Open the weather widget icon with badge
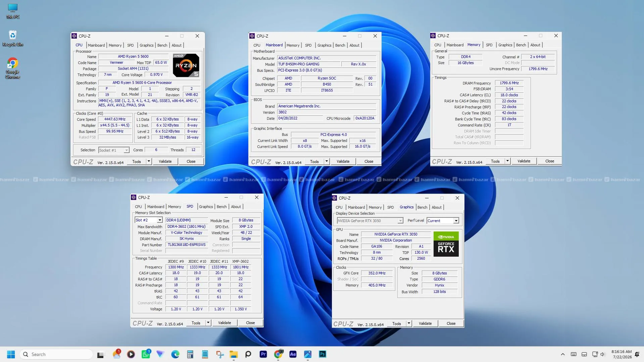The image size is (644, 362). click(116, 354)
